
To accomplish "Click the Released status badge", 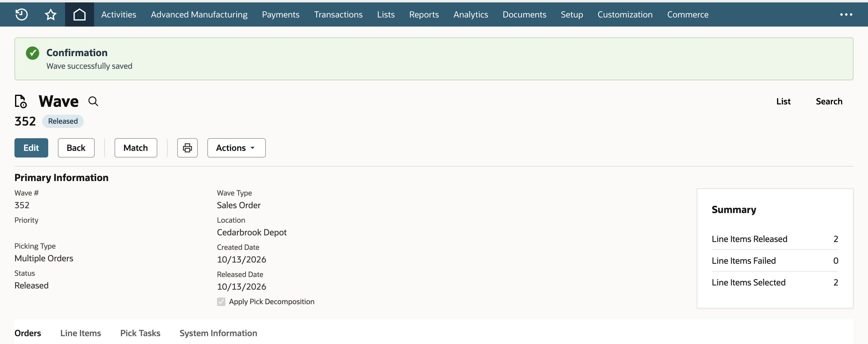I will tap(63, 121).
